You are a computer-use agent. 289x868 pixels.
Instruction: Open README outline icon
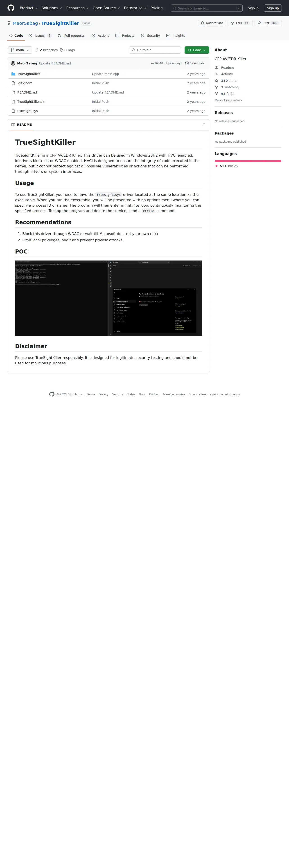(203, 125)
